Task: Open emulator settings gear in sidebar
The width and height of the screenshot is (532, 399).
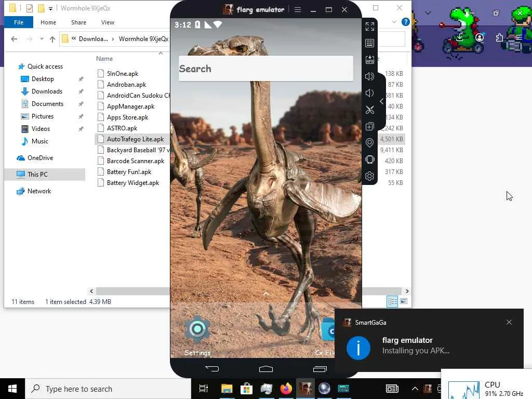Action: click(369, 176)
